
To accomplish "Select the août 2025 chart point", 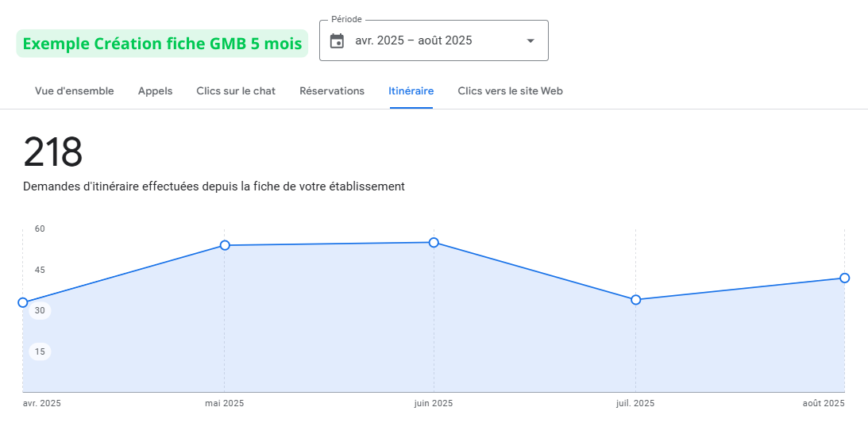I will 844,278.
